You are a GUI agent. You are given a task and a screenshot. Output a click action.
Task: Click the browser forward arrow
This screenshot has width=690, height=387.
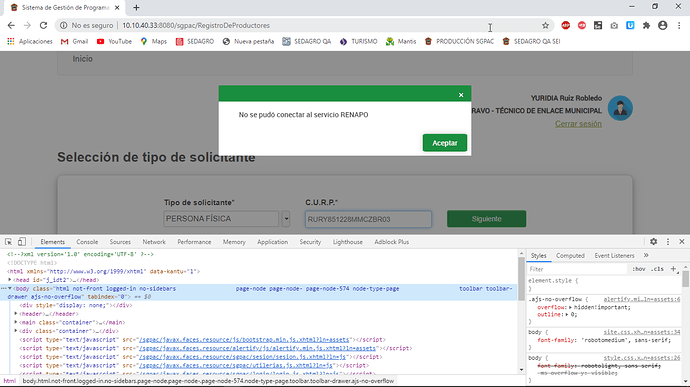[27, 26]
